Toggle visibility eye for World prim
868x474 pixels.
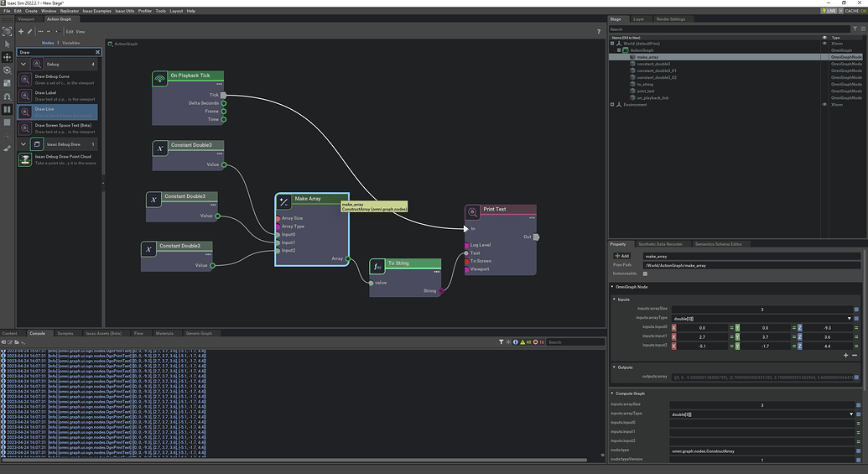click(824, 44)
